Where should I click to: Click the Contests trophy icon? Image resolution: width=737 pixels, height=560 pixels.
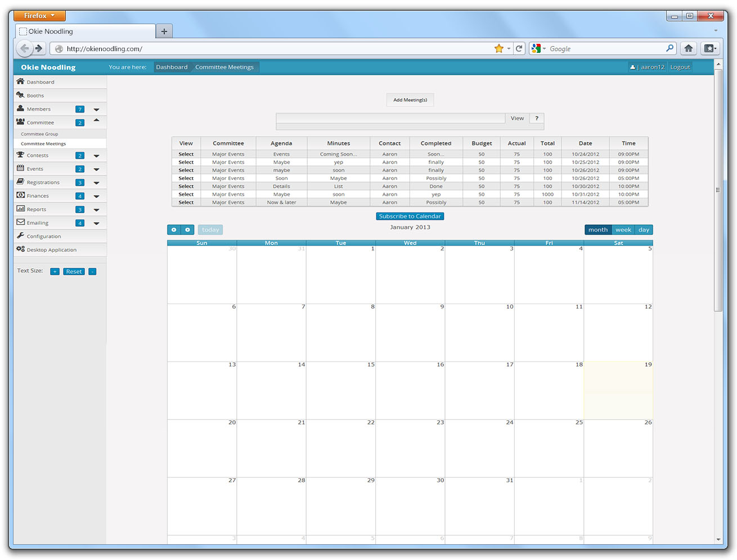point(20,155)
